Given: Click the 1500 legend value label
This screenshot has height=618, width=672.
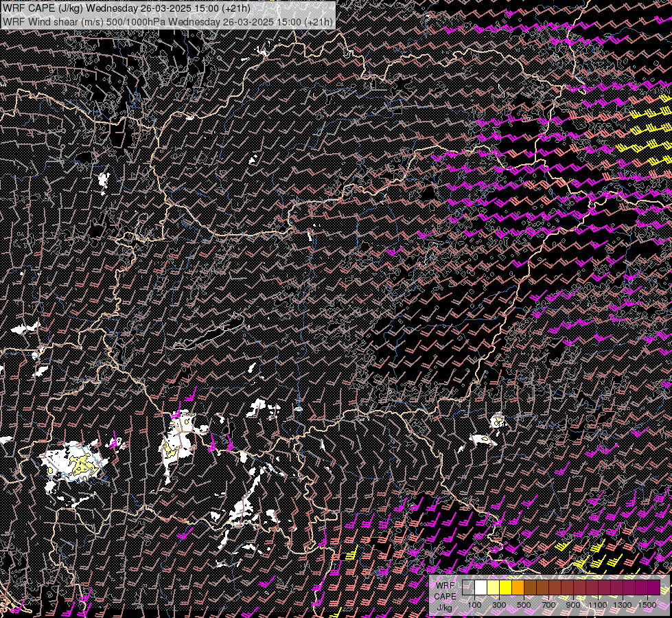Looking at the screenshot, I should pos(647,605).
